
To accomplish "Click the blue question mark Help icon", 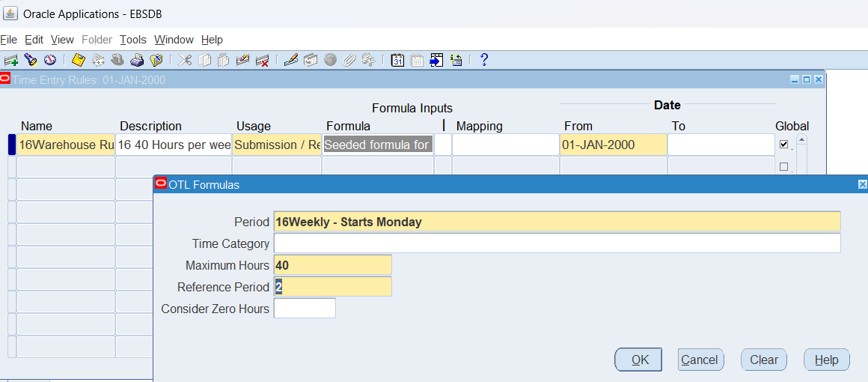I will tap(483, 61).
